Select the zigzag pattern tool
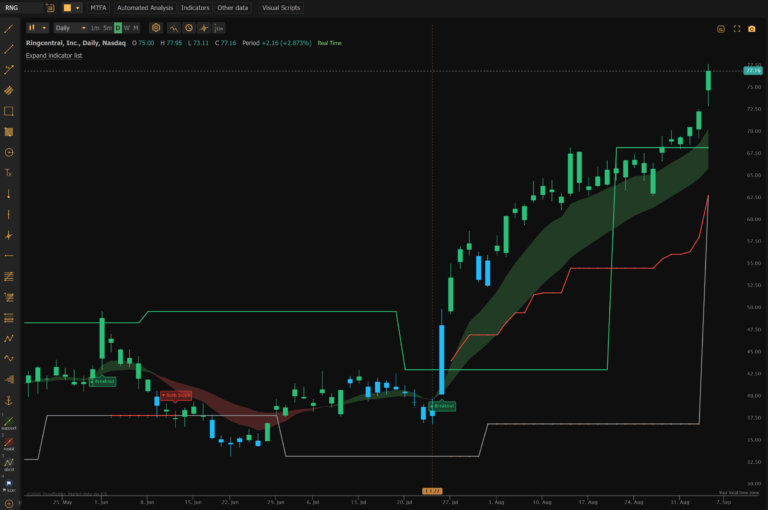 click(x=8, y=339)
